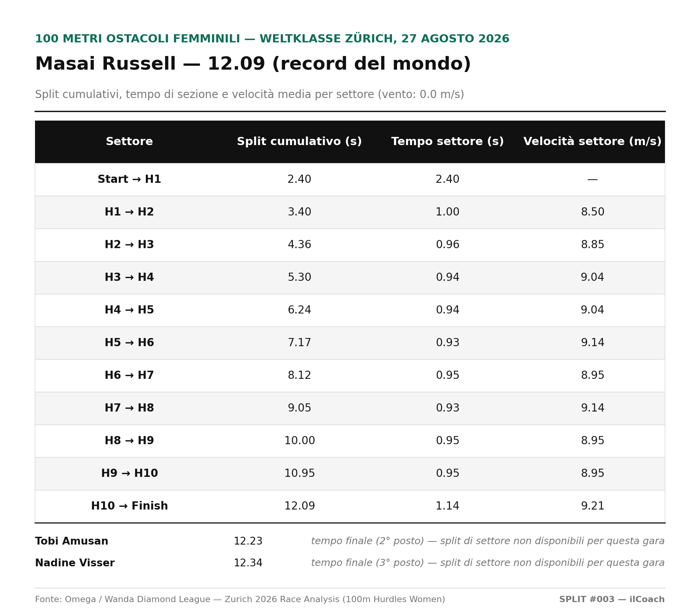Click the Tempo settore (s) column header
The height and width of the screenshot is (613, 700).
pos(448,142)
